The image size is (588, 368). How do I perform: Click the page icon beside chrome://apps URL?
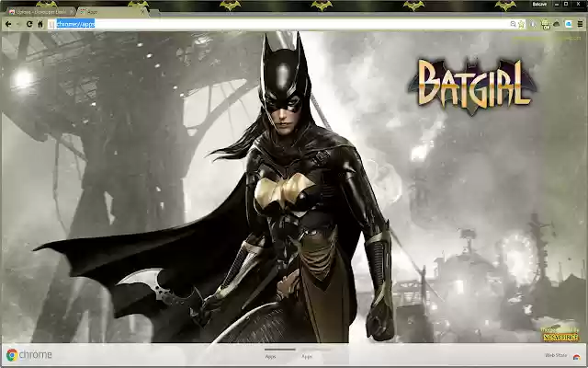[x=51, y=25]
